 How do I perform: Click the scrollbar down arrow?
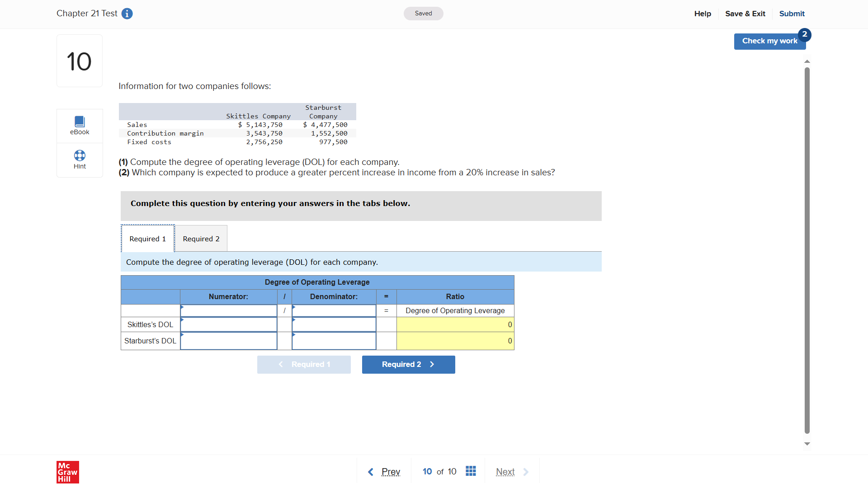click(x=807, y=444)
